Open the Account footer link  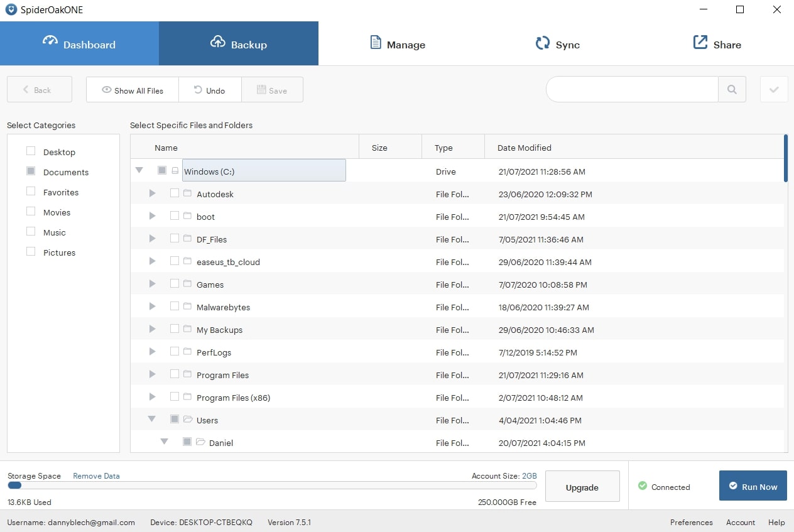[741, 522]
